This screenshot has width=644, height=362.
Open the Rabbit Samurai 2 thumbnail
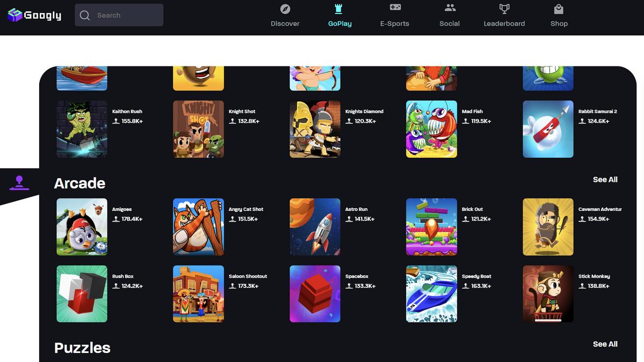pyautogui.click(x=548, y=129)
